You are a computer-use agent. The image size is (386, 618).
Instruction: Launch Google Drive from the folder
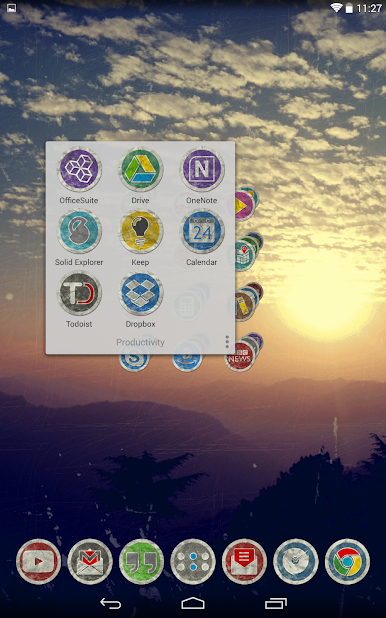[140, 169]
